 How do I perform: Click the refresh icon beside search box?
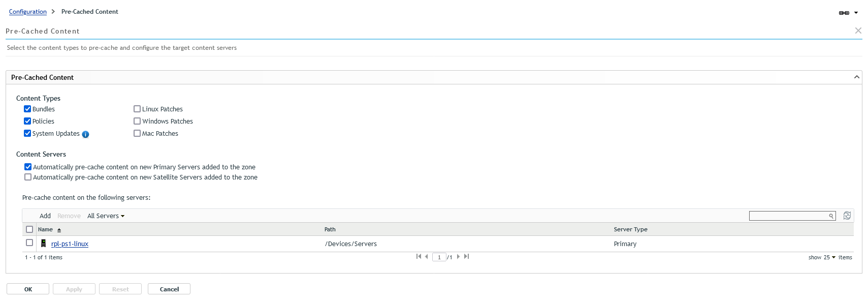pyautogui.click(x=847, y=216)
